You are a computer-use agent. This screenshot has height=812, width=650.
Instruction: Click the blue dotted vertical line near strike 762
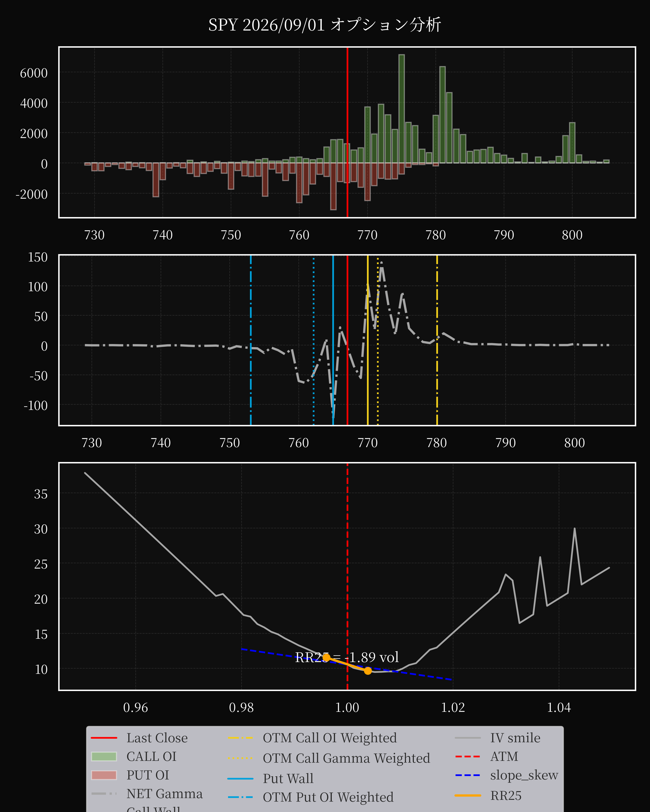pyautogui.click(x=314, y=340)
